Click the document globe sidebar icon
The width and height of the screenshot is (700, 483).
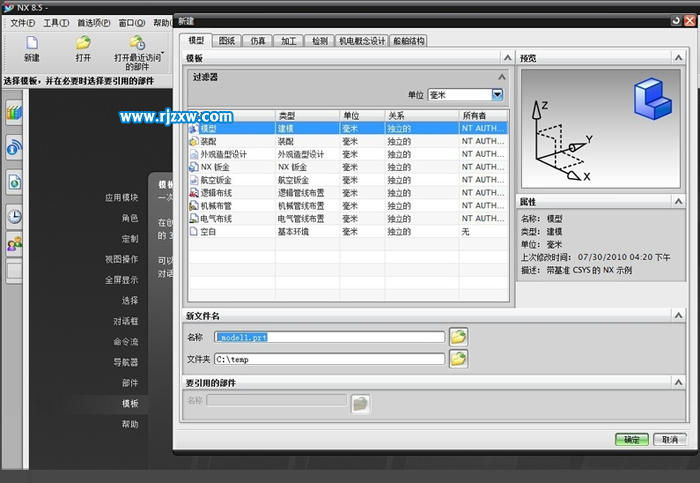(14, 182)
